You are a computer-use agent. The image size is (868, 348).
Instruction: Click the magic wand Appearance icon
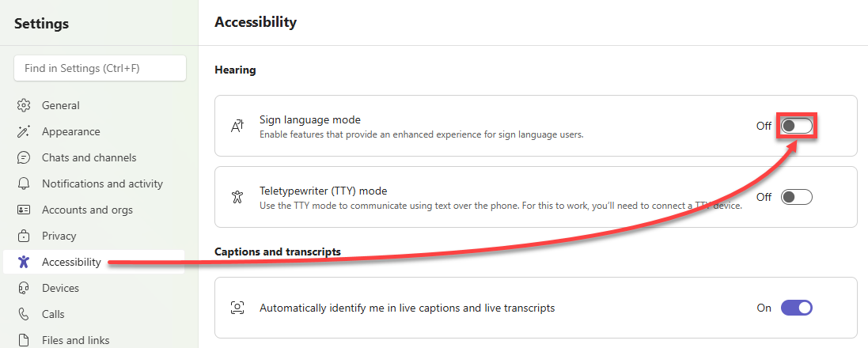pos(24,131)
